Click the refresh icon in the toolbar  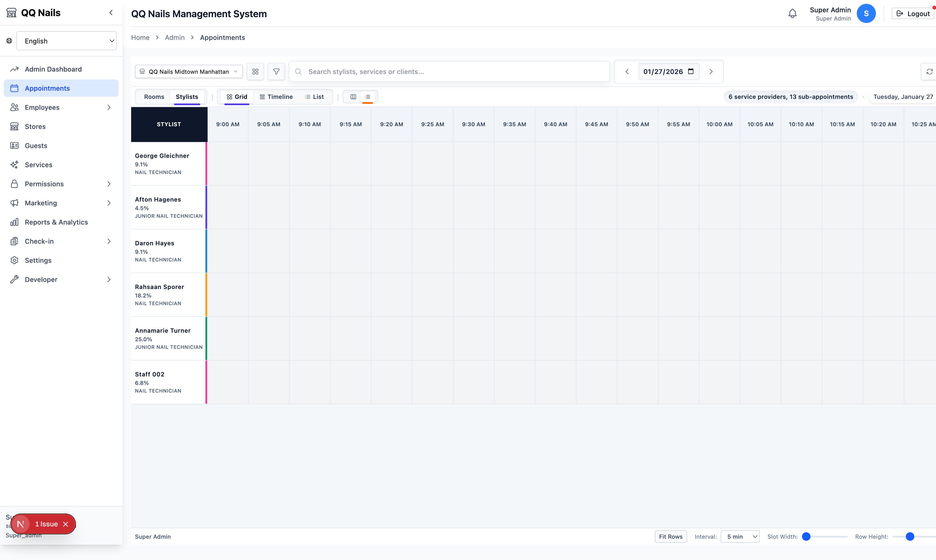[929, 71]
